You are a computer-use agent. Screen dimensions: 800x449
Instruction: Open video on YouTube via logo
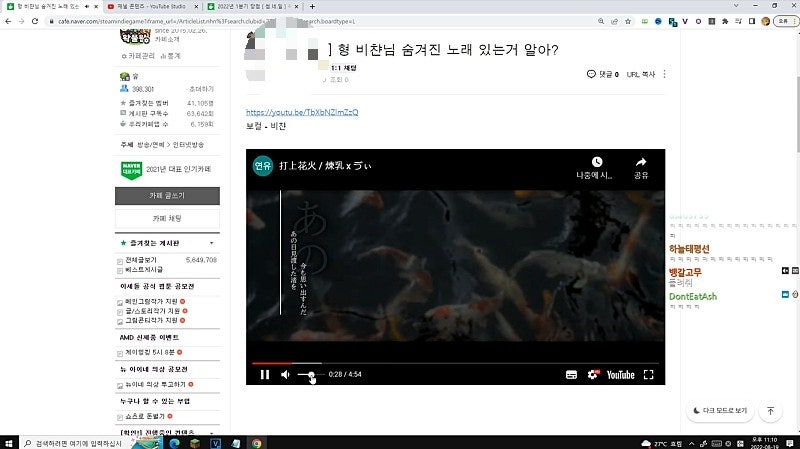click(x=620, y=375)
